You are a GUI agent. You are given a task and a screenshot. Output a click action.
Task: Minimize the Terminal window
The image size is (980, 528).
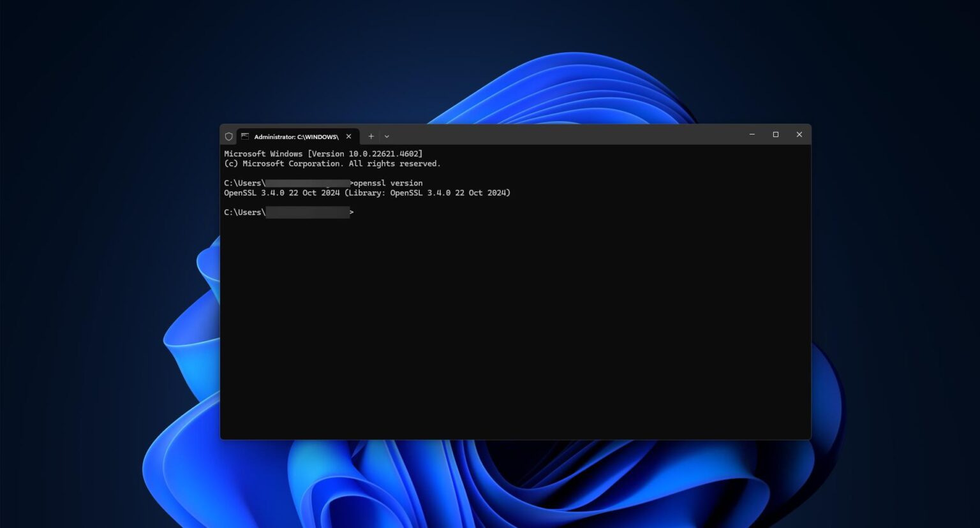(x=752, y=135)
